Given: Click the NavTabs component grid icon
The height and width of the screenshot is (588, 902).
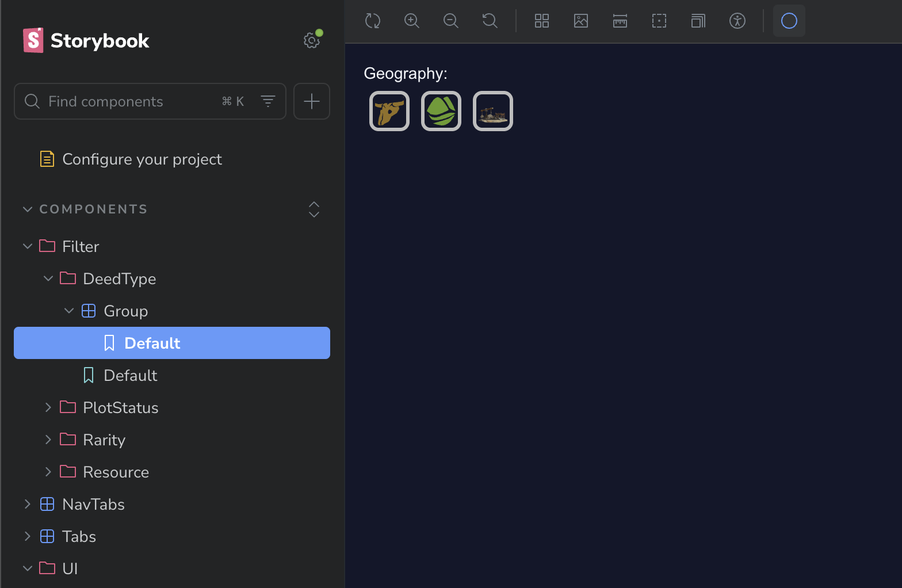Looking at the screenshot, I should [47, 504].
